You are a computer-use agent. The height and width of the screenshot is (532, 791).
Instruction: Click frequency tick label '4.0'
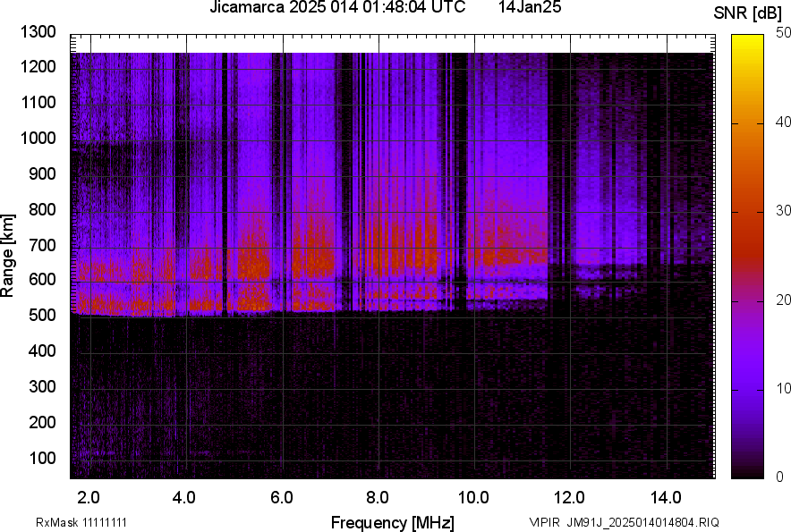point(184,498)
